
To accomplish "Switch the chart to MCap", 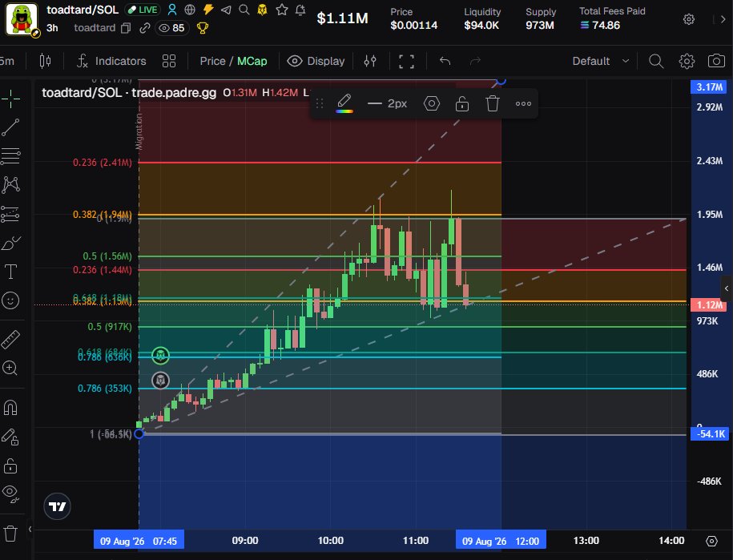I will coord(252,61).
